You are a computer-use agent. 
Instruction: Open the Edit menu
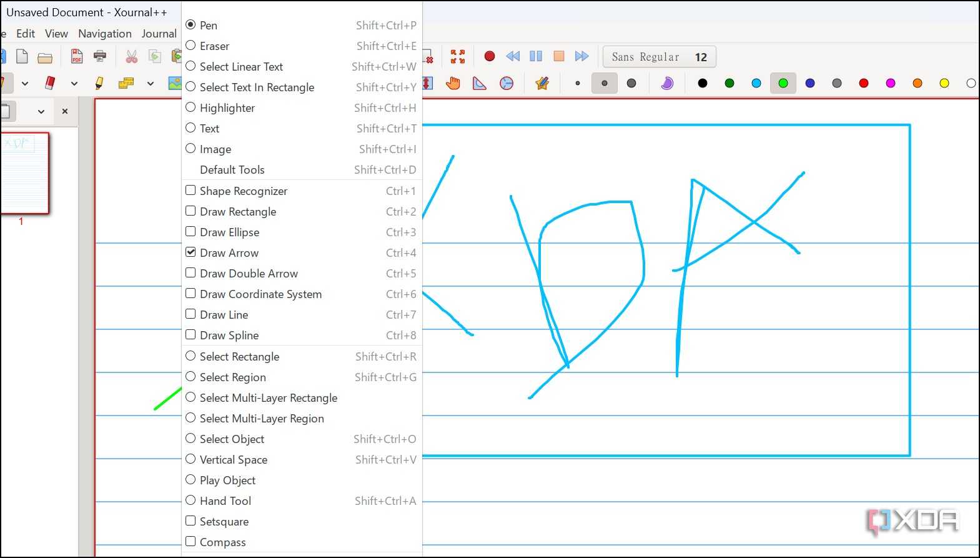[26, 34]
